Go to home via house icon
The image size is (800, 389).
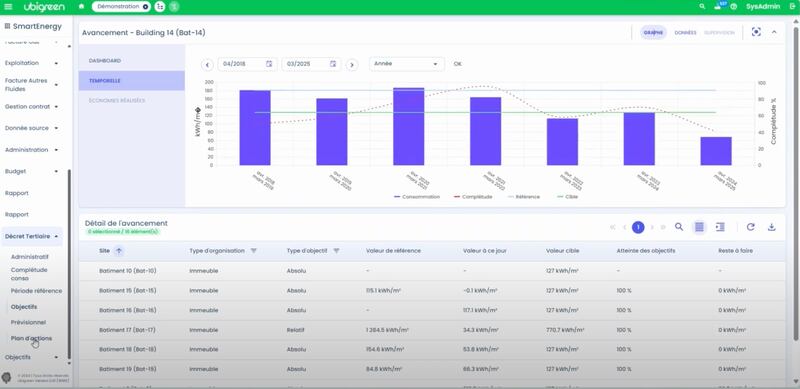82,7
